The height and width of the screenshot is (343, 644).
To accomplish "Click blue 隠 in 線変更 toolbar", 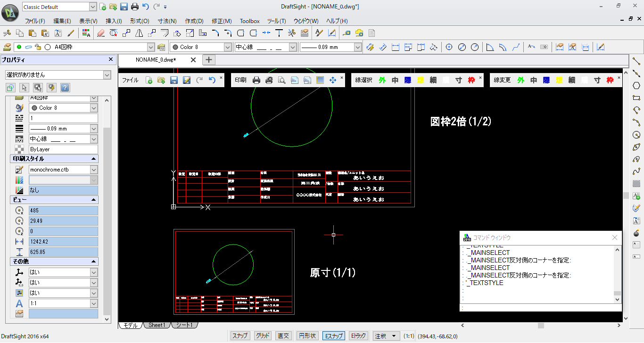I will point(546,80).
